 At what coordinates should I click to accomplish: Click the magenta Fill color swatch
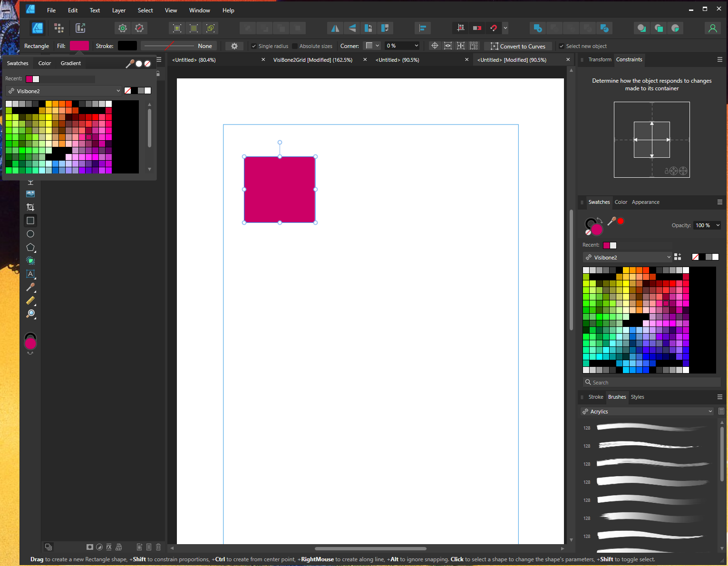pyautogui.click(x=79, y=46)
